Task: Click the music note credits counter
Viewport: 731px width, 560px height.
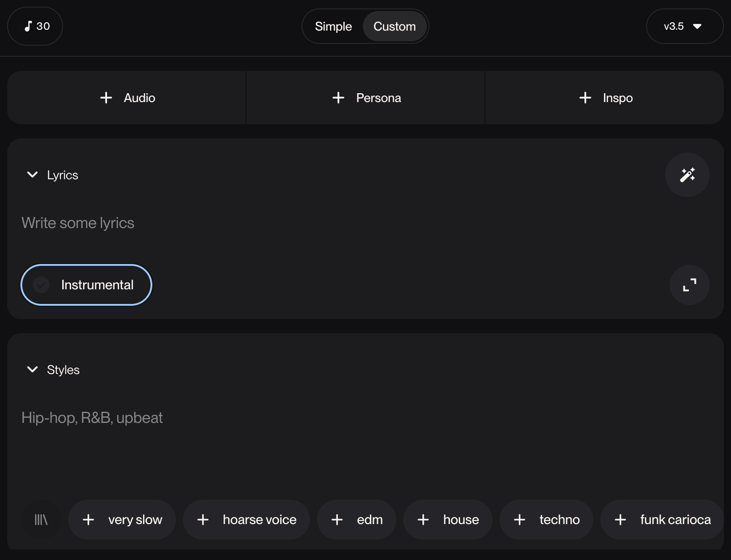Action: (35, 26)
